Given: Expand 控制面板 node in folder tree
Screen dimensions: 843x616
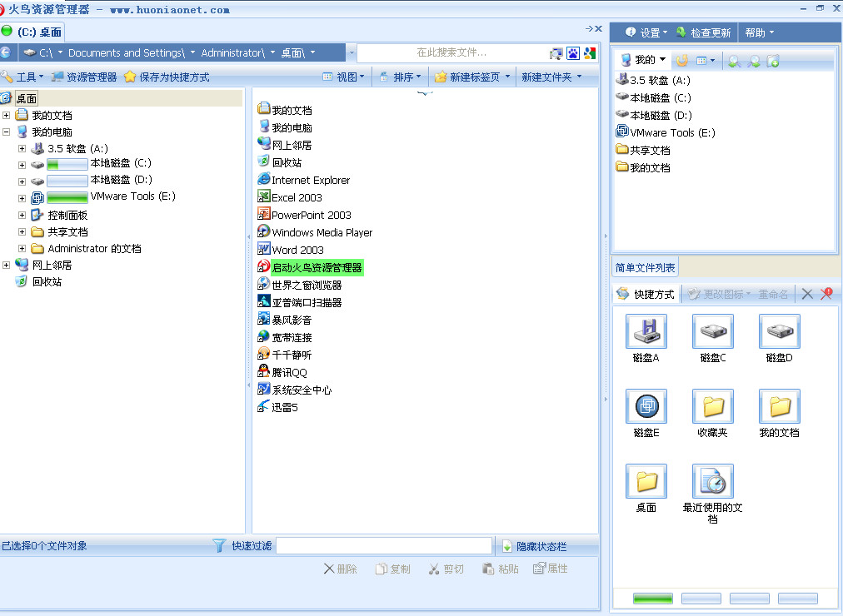Looking at the screenshot, I should [22, 215].
